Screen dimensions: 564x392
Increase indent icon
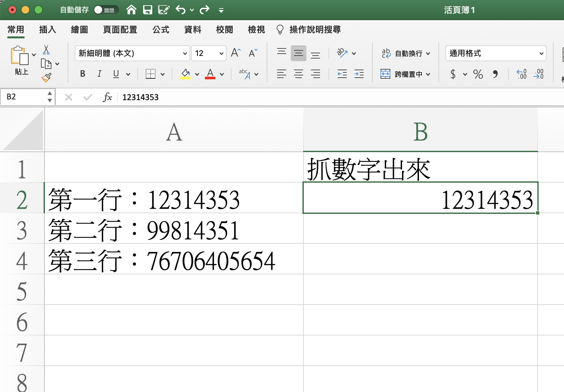coord(359,74)
